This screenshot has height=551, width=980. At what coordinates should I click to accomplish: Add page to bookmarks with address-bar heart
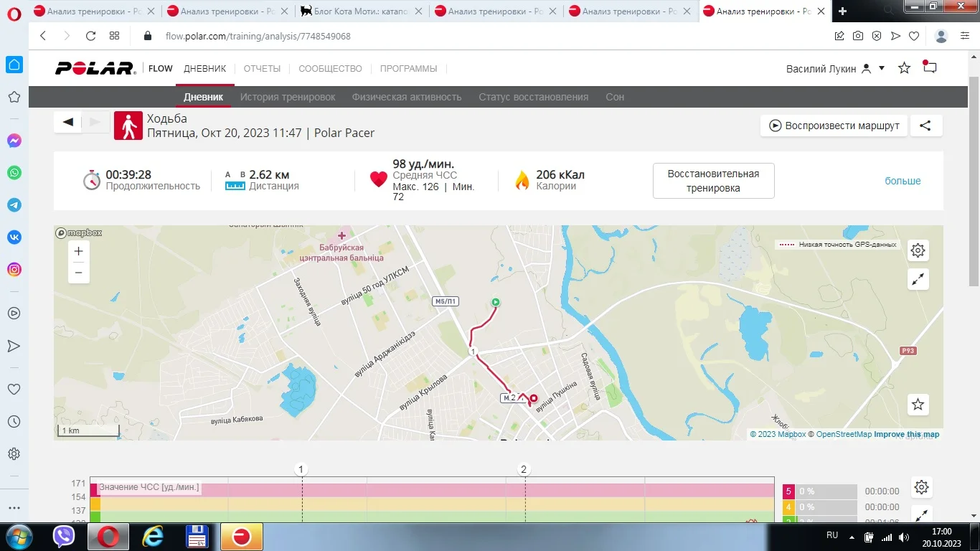914,36
